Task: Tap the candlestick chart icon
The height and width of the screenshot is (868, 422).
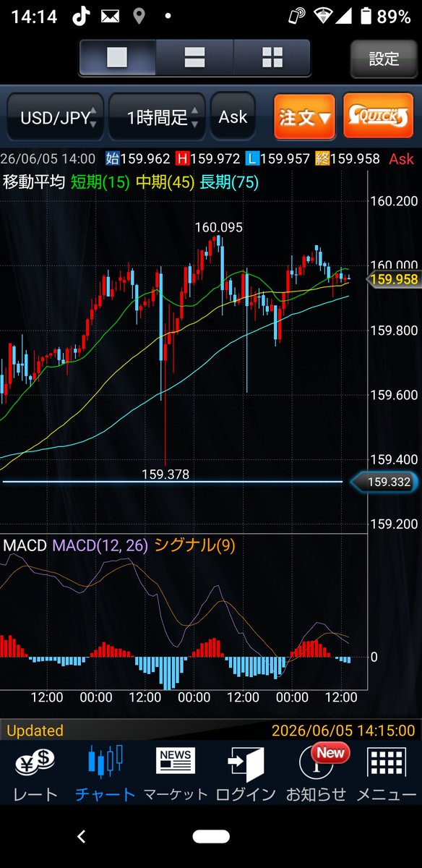Action: pyautogui.click(x=105, y=762)
